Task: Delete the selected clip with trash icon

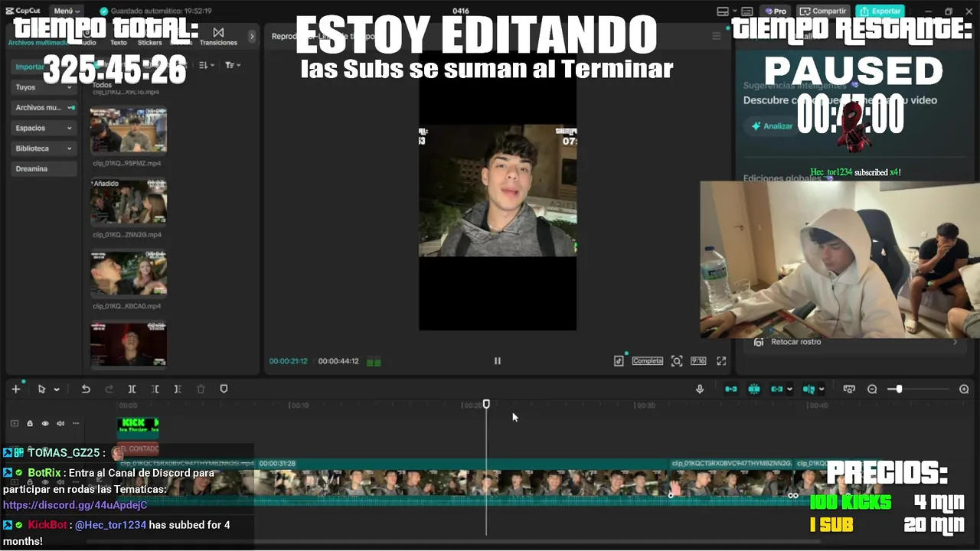Action: [x=201, y=389]
